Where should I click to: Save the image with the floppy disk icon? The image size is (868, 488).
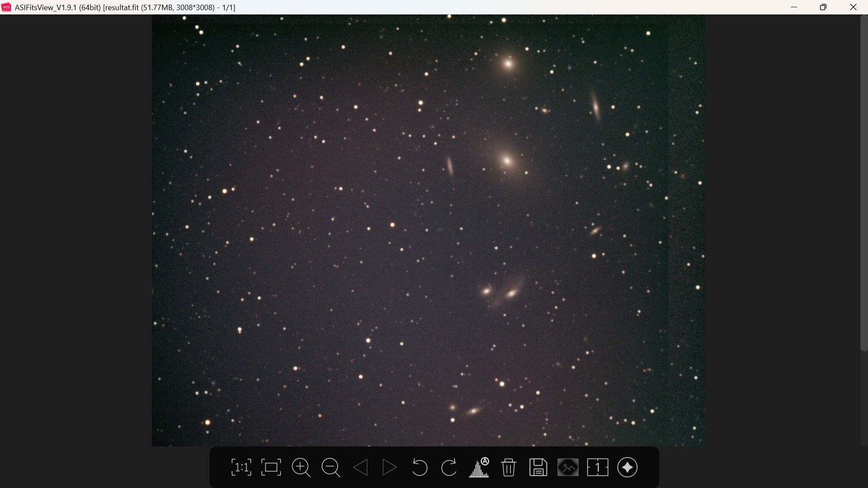538,467
